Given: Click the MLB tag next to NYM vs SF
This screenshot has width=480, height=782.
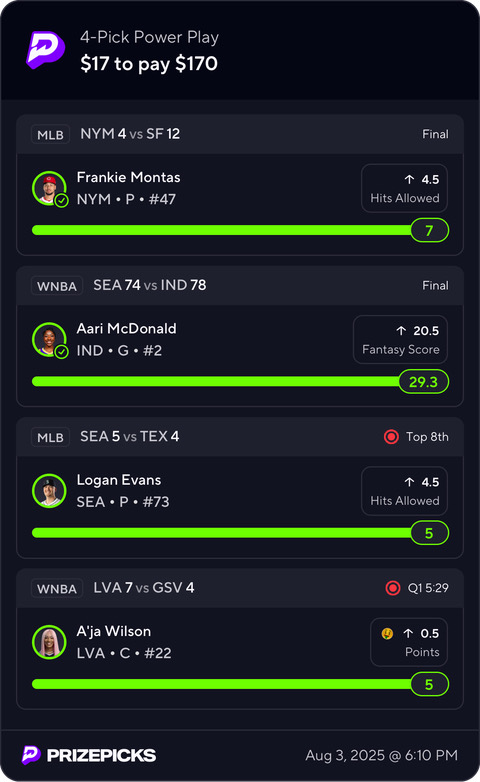Looking at the screenshot, I should 50,135.
